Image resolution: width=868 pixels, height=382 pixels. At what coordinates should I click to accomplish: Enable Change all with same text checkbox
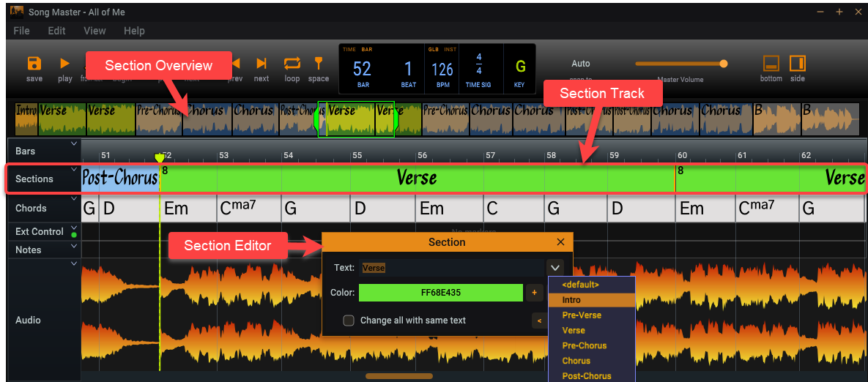click(349, 321)
